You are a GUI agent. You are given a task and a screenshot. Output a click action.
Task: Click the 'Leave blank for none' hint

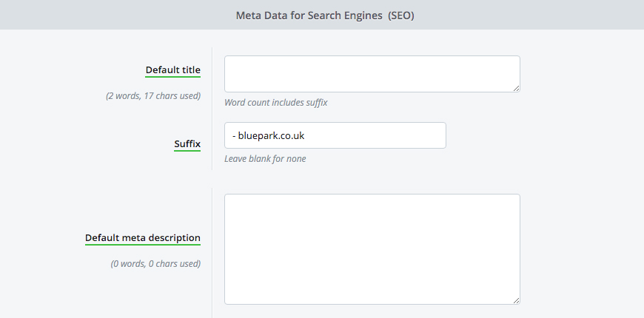(x=265, y=159)
